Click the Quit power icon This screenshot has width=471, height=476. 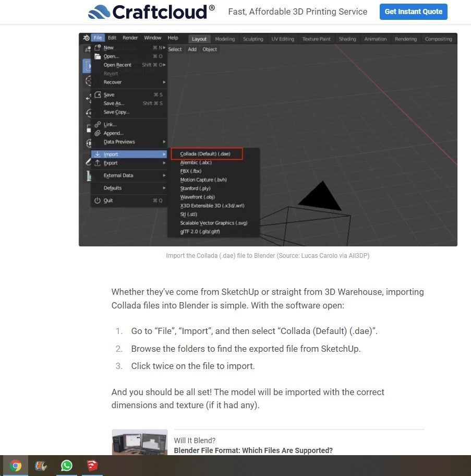coord(98,200)
